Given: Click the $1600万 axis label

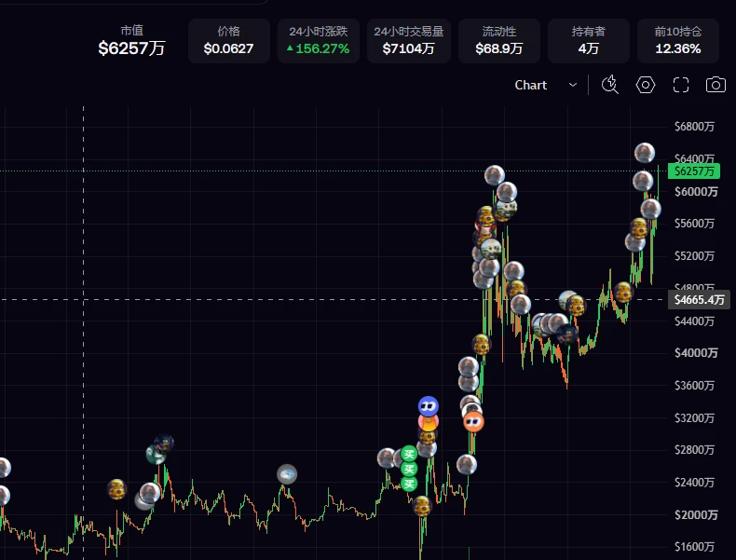Looking at the screenshot, I should tap(694, 547).
